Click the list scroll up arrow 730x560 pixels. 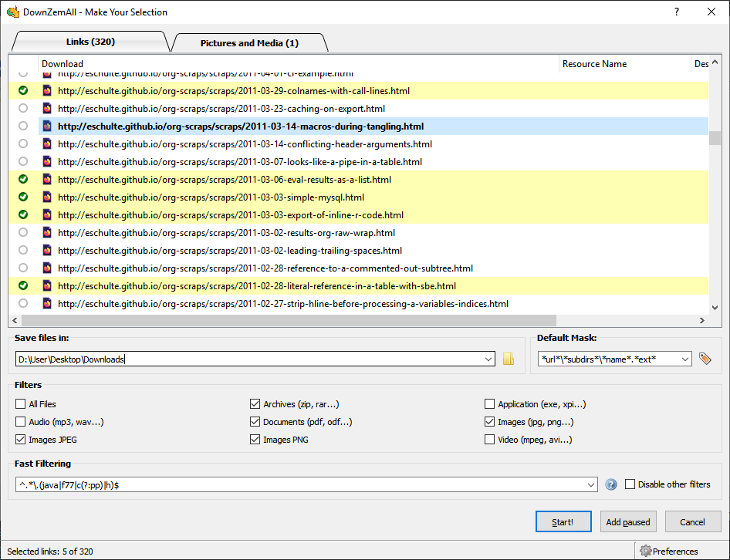[x=715, y=62]
